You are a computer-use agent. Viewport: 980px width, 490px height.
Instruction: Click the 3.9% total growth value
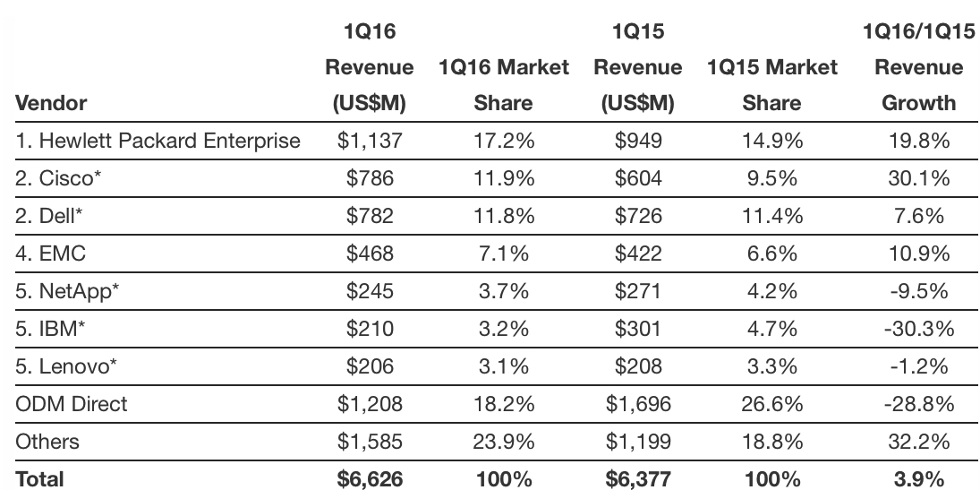point(919,479)
